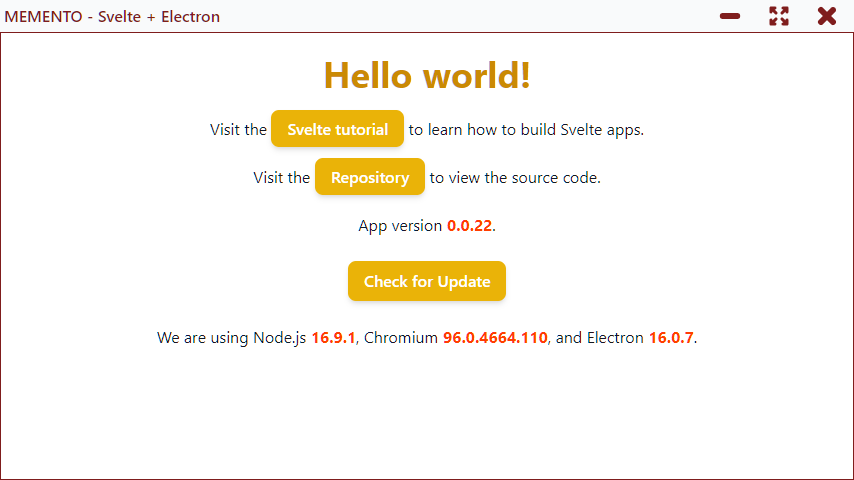Open the Repository link button
Screen dimensions: 854x480
point(370,177)
